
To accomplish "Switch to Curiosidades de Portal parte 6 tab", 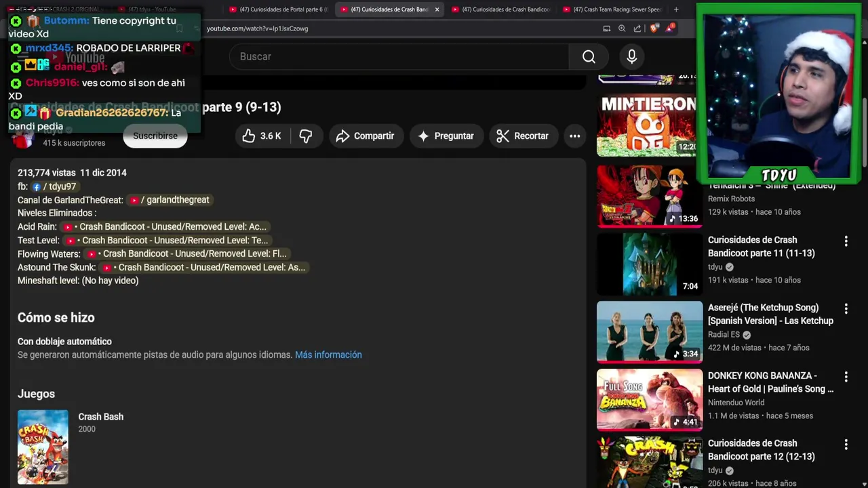I will point(278,9).
